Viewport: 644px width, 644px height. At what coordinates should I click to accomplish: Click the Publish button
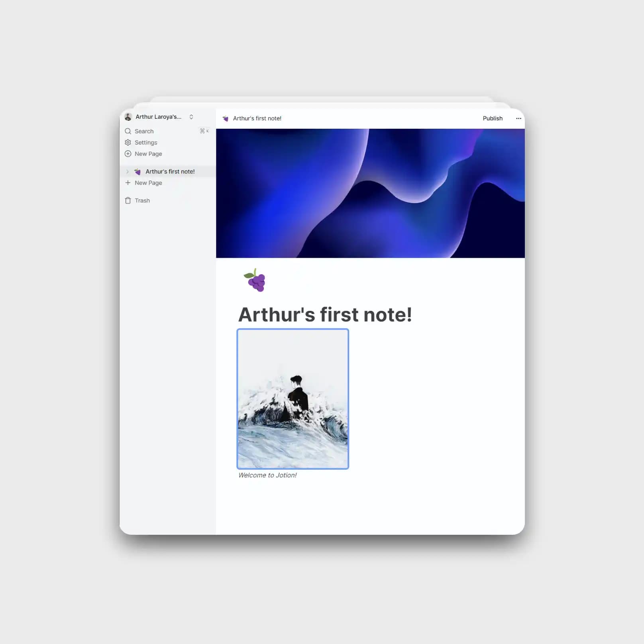(493, 118)
